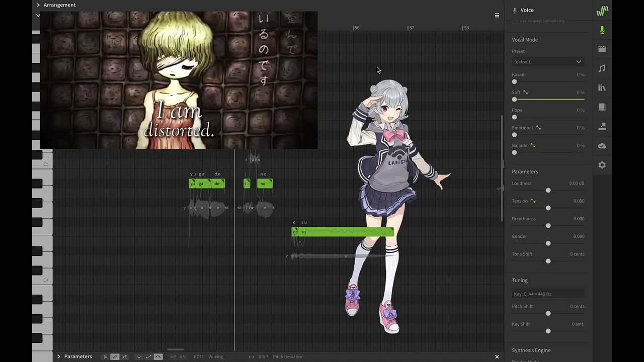
Task: Click the Ballade slider handle
Action: tap(514, 152)
